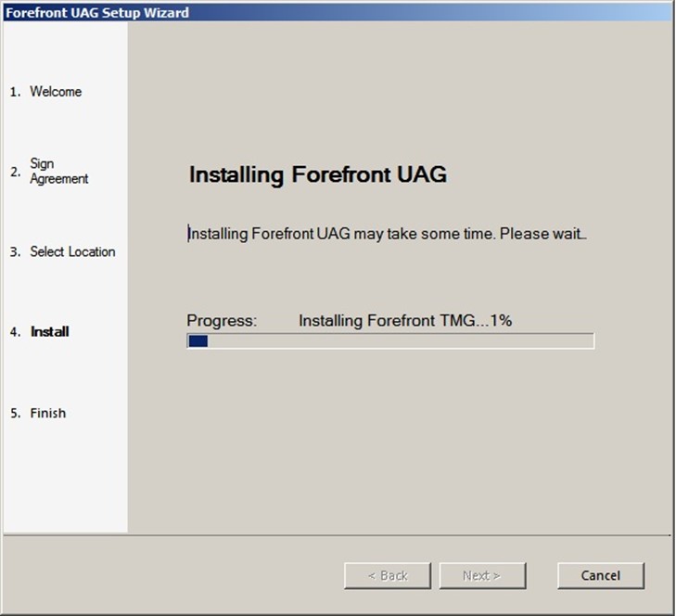Click the Cancel button
This screenshot has width=676, height=616.
tap(601, 575)
